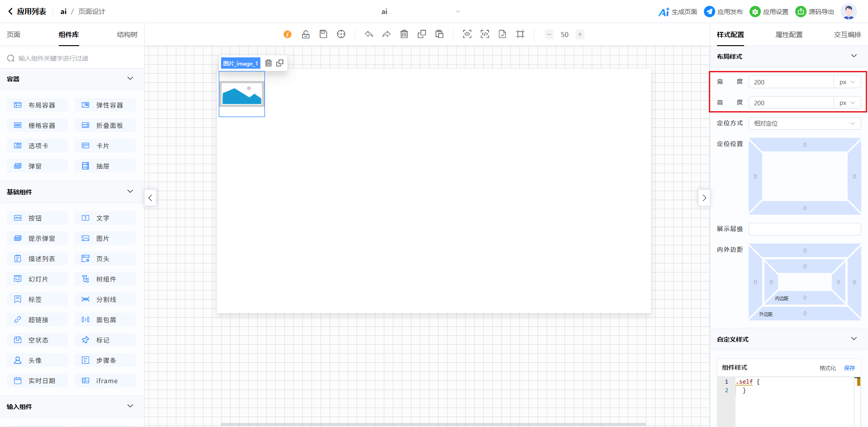Open the width unit px dropdown
868x427 pixels.
[847, 82]
